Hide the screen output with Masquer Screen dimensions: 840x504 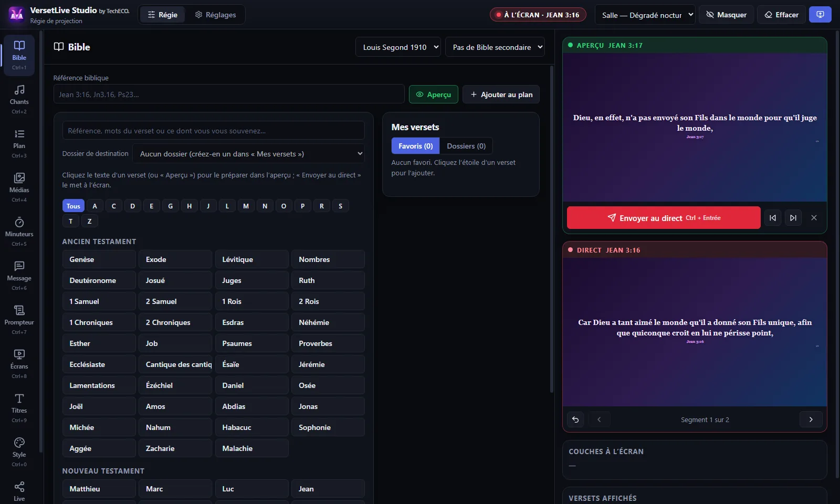point(726,15)
